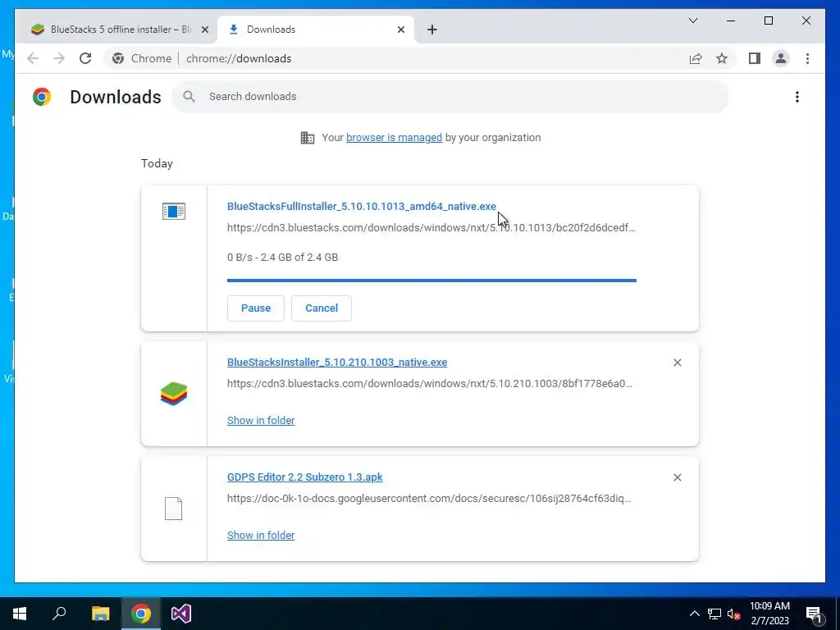Show the GDPS Editor apk in folder

pyautogui.click(x=261, y=535)
